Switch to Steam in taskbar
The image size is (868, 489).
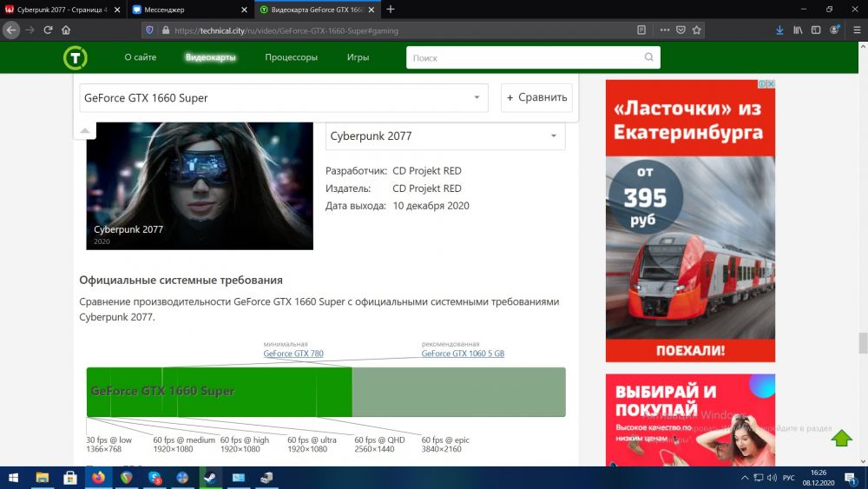click(210, 478)
